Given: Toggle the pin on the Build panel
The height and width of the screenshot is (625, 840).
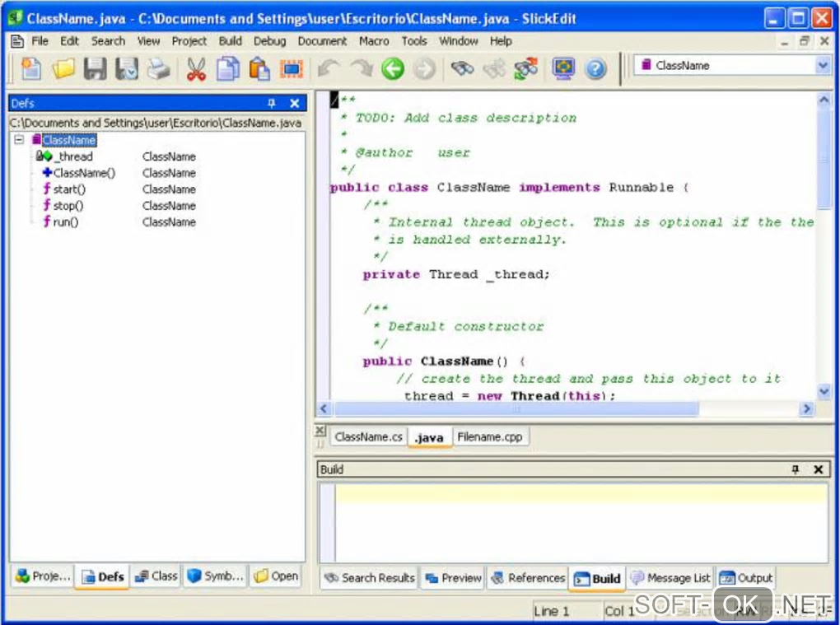Looking at the screenshot, I should 795,469.
